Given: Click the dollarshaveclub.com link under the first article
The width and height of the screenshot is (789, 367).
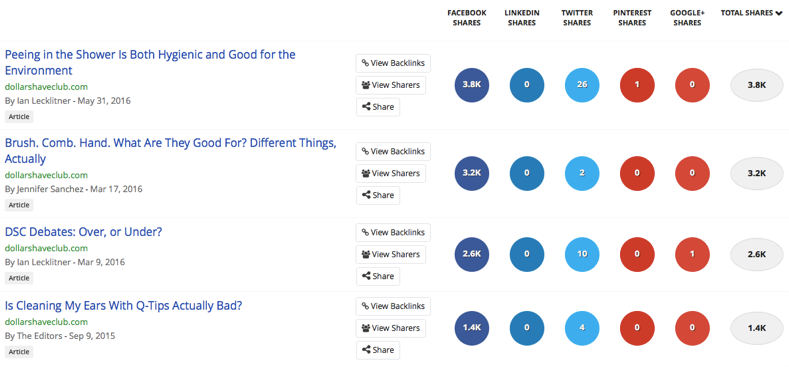Looking at the screenshot, I should pyautogui.click(x=46, y=87).
